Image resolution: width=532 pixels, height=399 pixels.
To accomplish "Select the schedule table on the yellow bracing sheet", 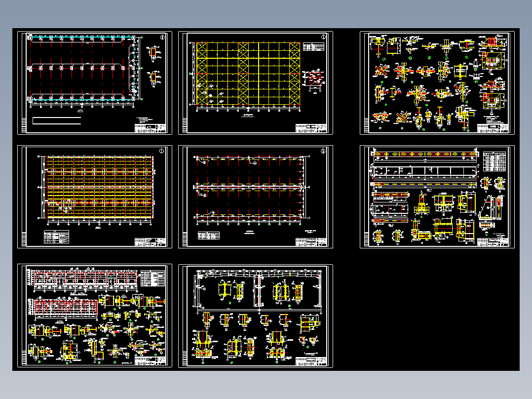I will [313, 47].
